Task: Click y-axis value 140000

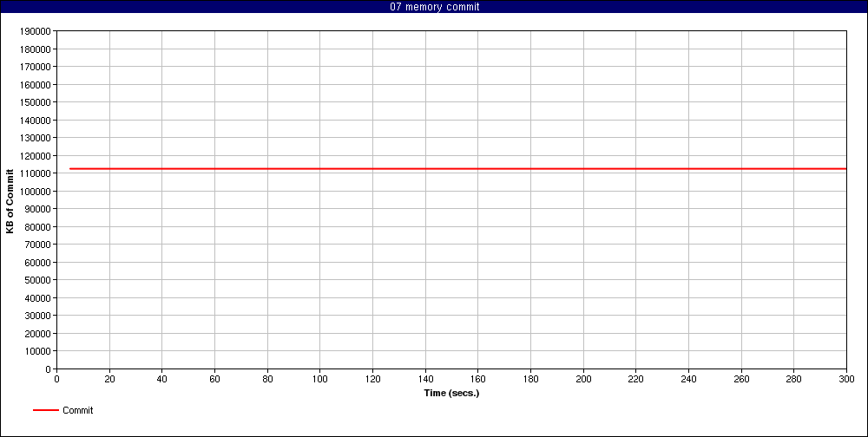Action: [36, 120]
